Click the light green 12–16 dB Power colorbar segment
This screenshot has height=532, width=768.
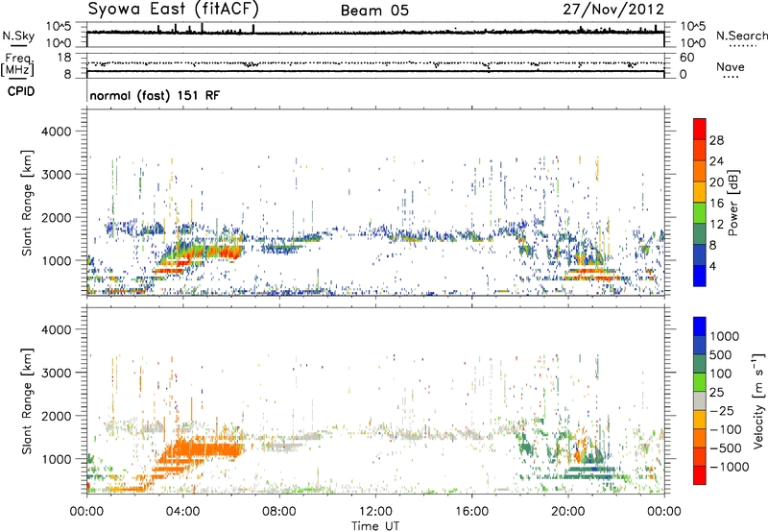[700, 212]
